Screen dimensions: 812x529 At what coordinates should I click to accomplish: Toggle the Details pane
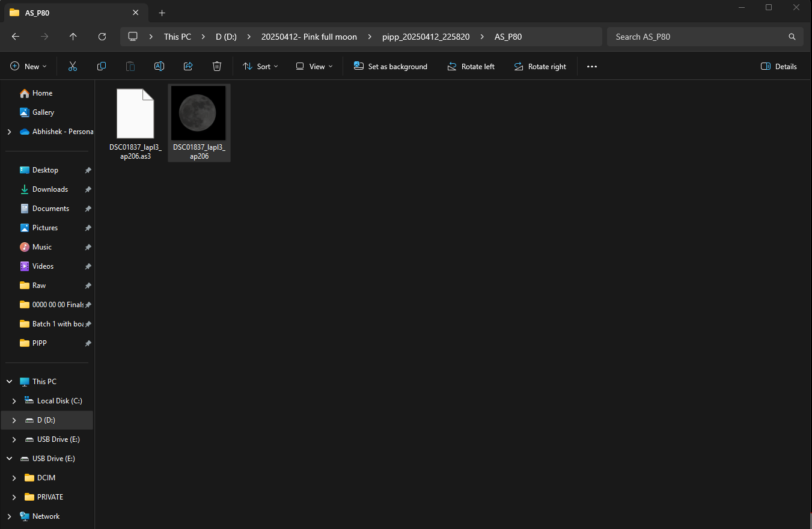tap(778, 66)
